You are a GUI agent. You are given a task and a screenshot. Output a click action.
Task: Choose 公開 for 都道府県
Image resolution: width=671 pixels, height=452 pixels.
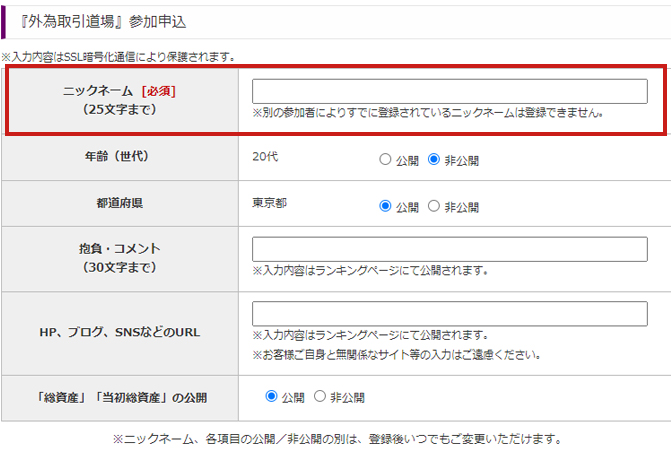click(x=385, y=207)
